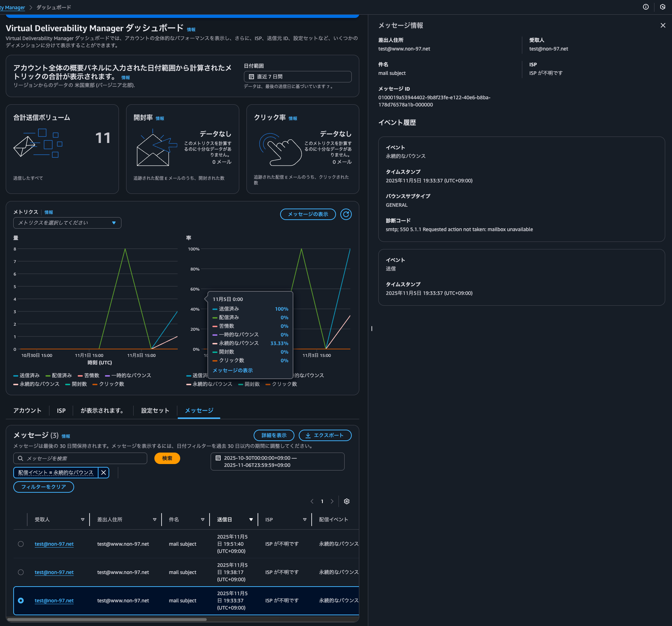
Task: Remove the 永続的なバウンス filter token
Action: click(x=104, y=473)
